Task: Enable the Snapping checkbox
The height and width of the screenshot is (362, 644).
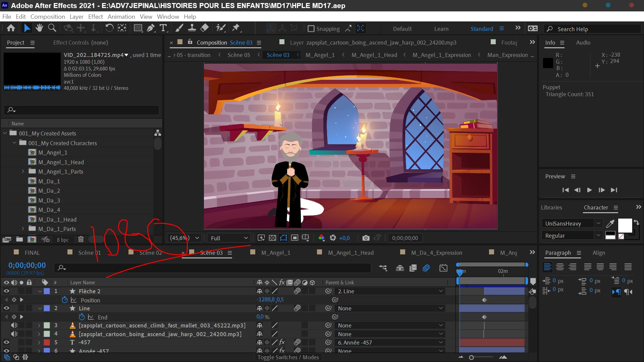Action: coord(311,29)
